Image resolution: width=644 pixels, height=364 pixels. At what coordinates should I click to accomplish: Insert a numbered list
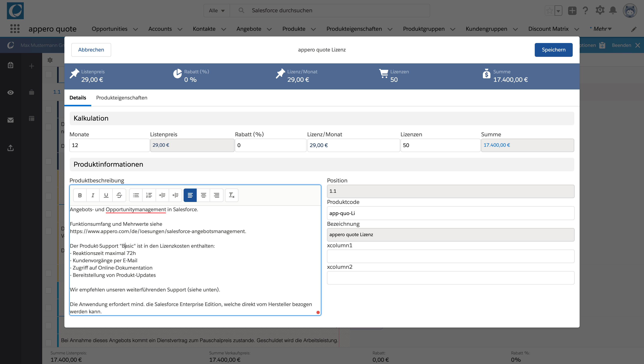click(x=149, y=195)
